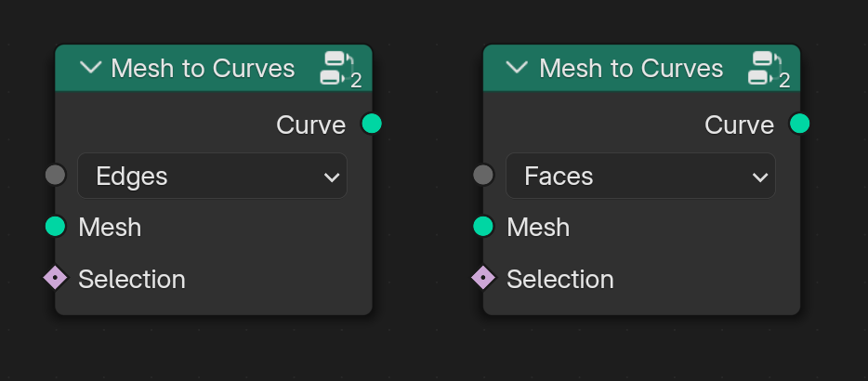Select the Edges node by its title text
The width and height of the screenshot is (868, 381).
tap(203, 69)
